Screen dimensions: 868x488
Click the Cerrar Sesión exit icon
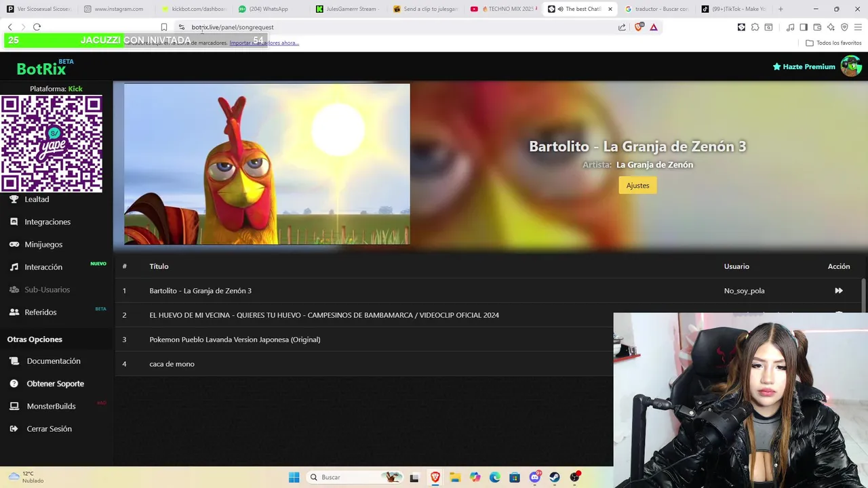pyautogui.click(x=14, y=428)
